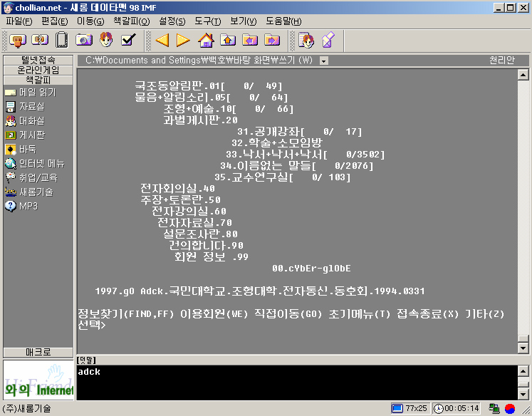The image size is (532, 416).
Task: Open the 편집(E) menu
Action: click(x=55, y=21)
